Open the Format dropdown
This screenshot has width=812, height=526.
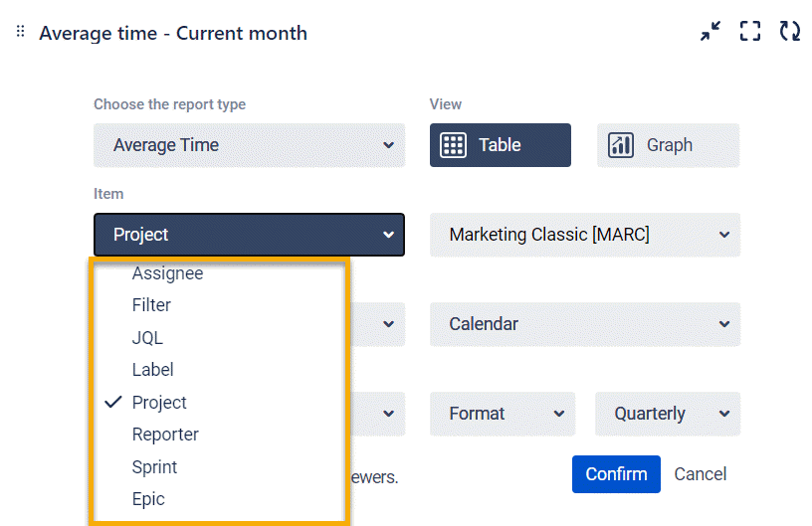click(x=503, y=414)
